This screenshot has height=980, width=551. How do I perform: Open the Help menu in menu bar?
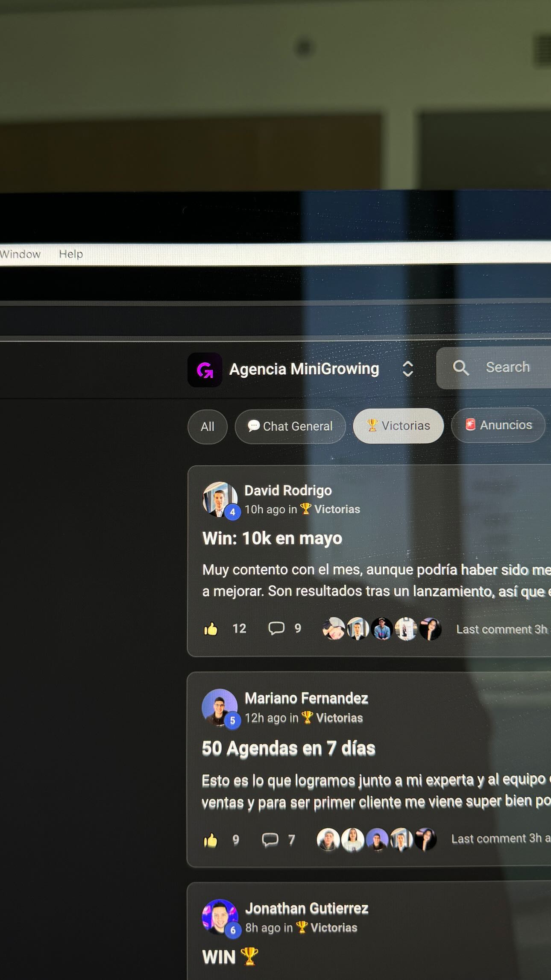click(x=71, y=254)
